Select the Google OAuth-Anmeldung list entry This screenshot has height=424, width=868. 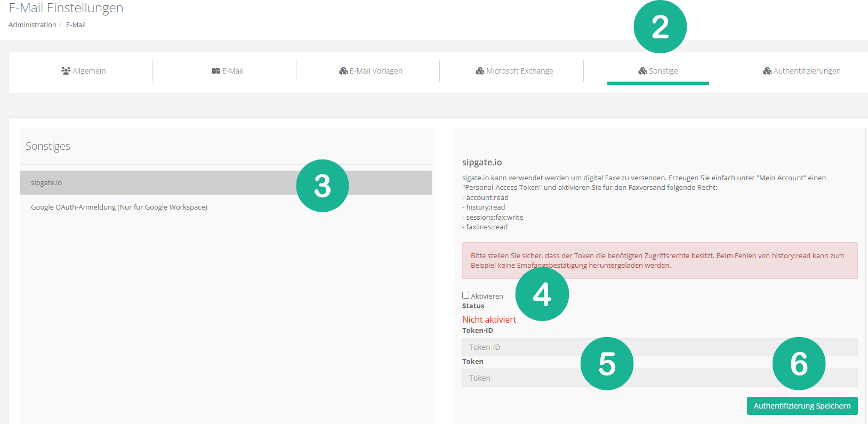pyautogui.click(x=119, y=207)
